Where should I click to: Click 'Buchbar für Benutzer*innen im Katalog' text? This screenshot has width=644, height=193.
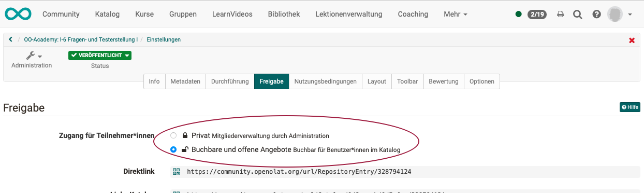[347, 150]
